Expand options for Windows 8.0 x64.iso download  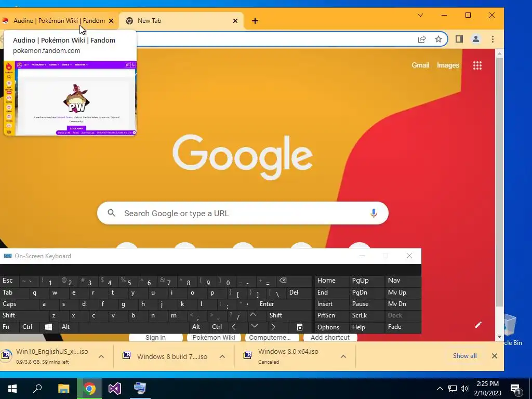coord(343,356)
